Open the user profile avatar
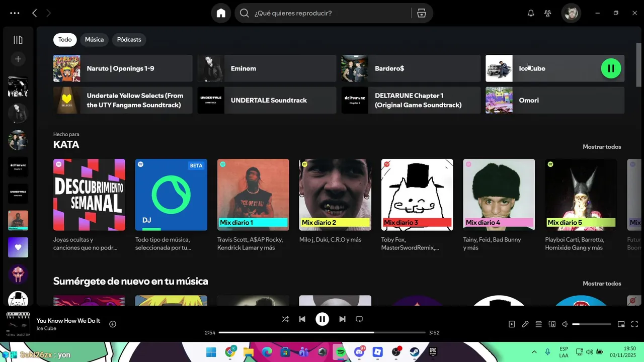The image size is (644, 362). click(571, 13)
